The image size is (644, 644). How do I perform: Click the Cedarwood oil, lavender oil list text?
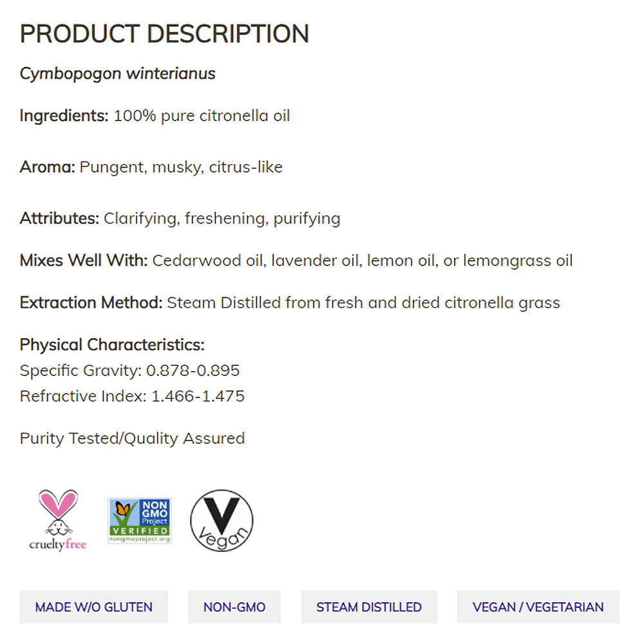pos(362,261)
